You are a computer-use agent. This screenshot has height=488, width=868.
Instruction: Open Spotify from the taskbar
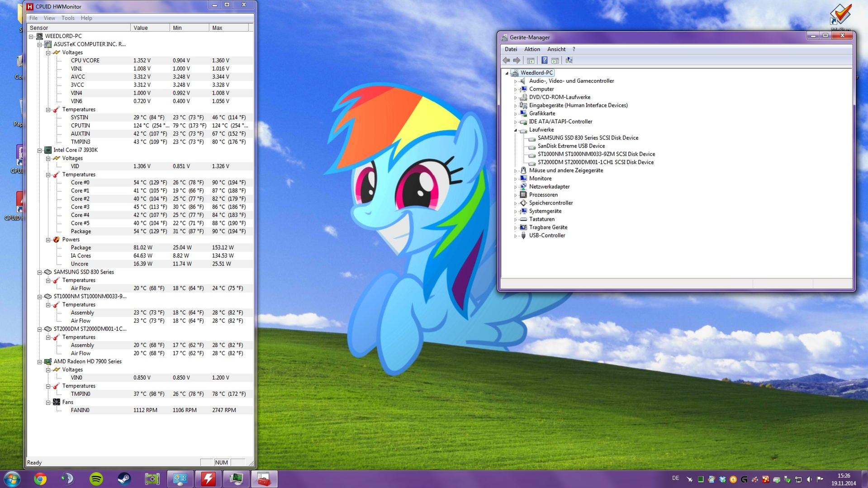[x=96, y=479]
